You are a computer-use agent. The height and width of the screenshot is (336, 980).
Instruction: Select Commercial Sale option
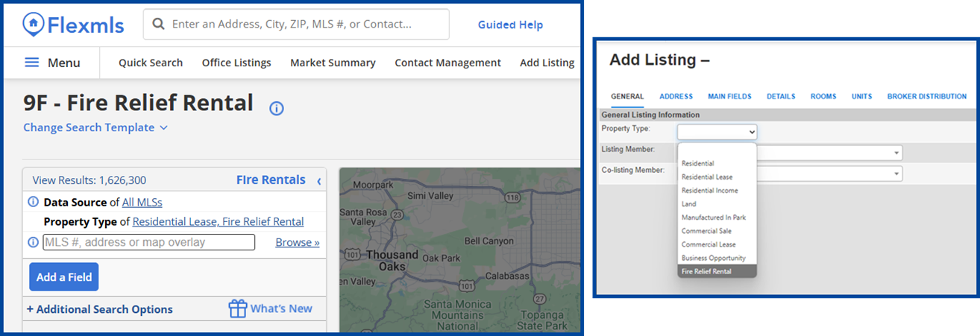coord(717,231)
